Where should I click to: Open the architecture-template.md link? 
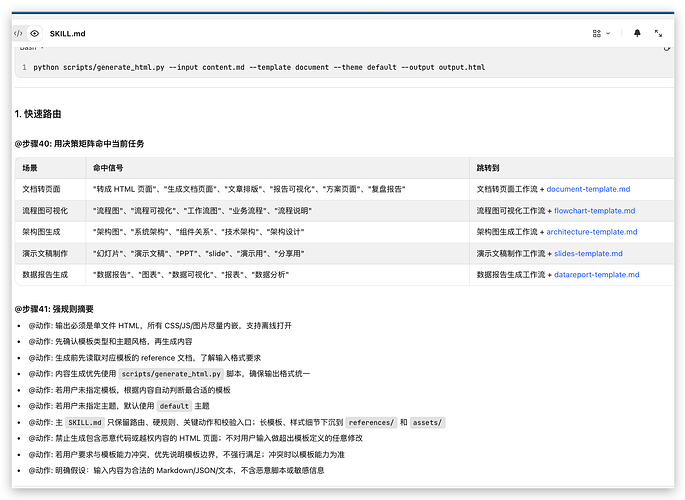click(x=592, y=232)
